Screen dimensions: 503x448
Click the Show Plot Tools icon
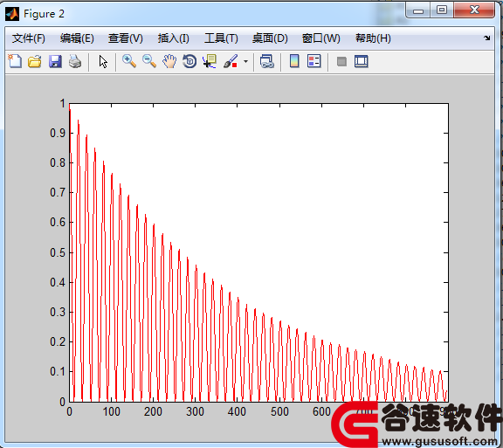pos(362,61)
